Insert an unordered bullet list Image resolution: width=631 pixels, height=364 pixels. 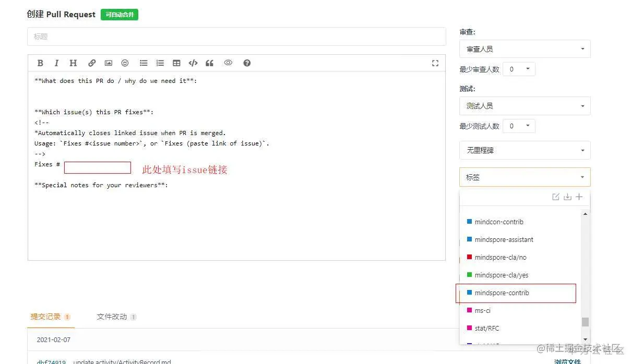coord(144,63)
